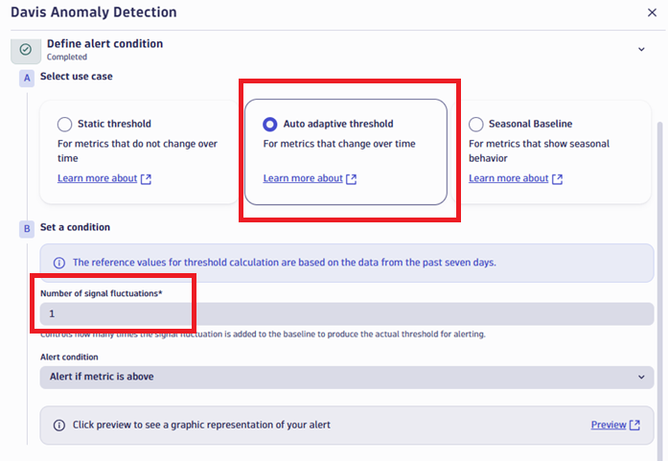The height and width of the screenshot is (461, 668).
Task: Click external link icon under Auto adaptive threshold
Action: pyautogui.click(x=351, y=179)
